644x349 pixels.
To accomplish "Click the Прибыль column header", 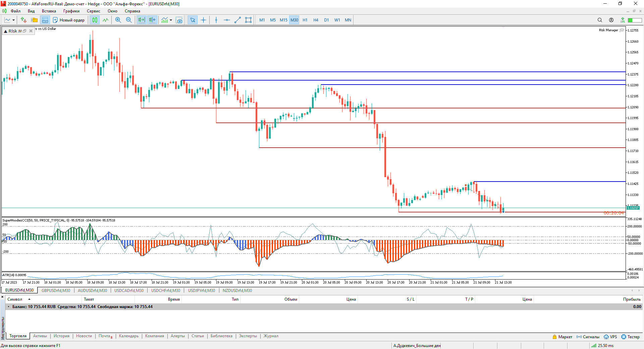I will (x=632, y=299).
